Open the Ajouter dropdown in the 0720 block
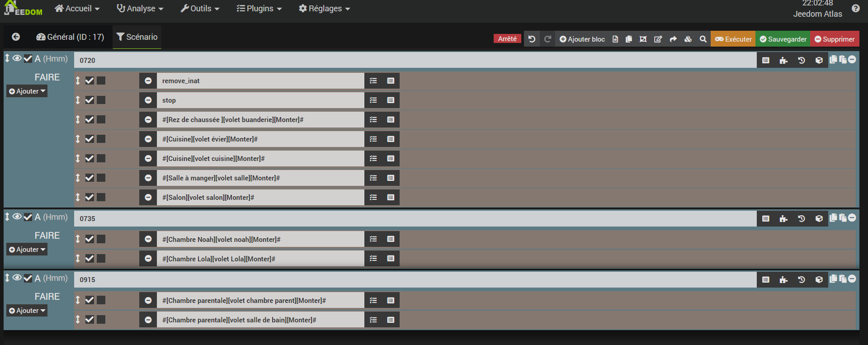Image resolution: width=868 pixels, height=345 pixels. tap(27, 91)
